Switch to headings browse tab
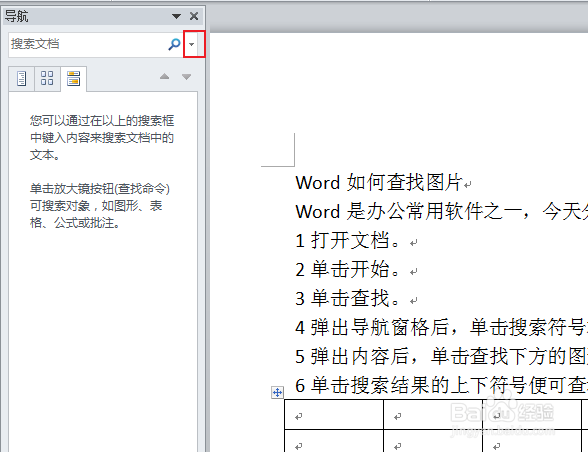This screenshot has width=588, height=452. click(x=22, y=79)
